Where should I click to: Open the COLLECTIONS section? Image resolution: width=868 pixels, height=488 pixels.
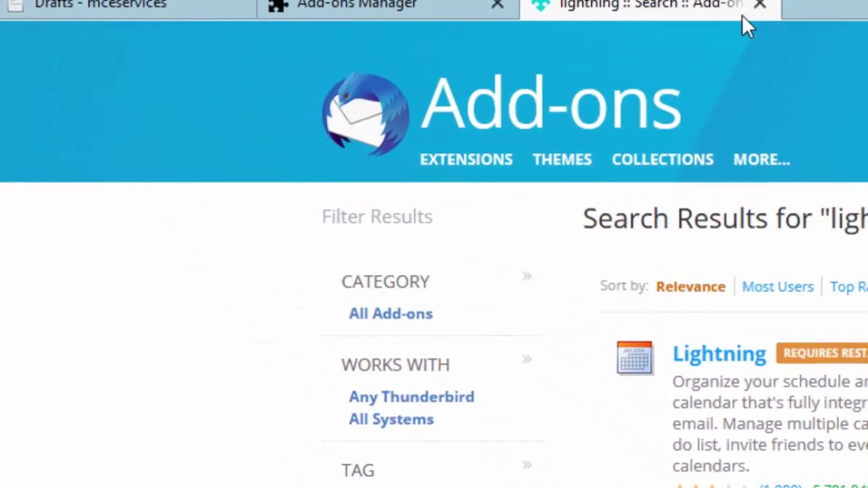(x=663, y=159)
